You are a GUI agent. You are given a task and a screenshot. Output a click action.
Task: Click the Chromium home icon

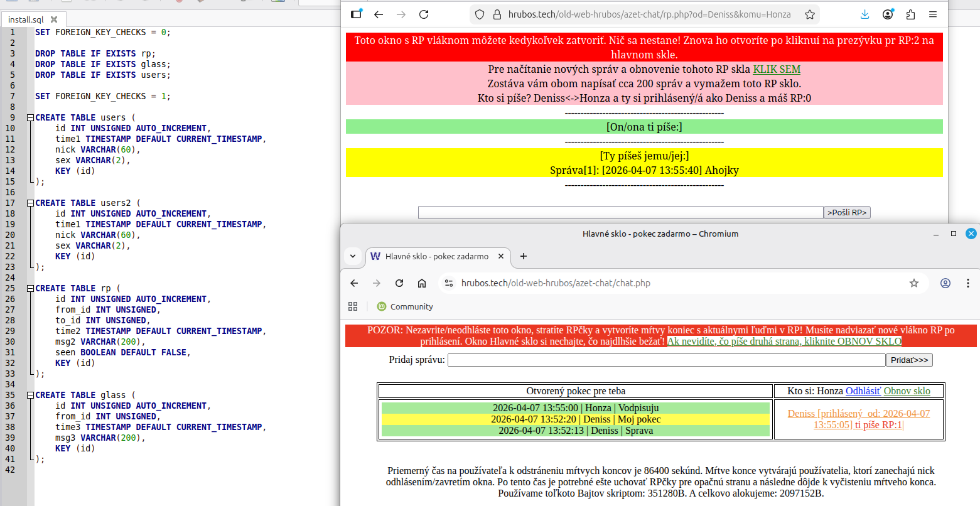tap(422, 283)
